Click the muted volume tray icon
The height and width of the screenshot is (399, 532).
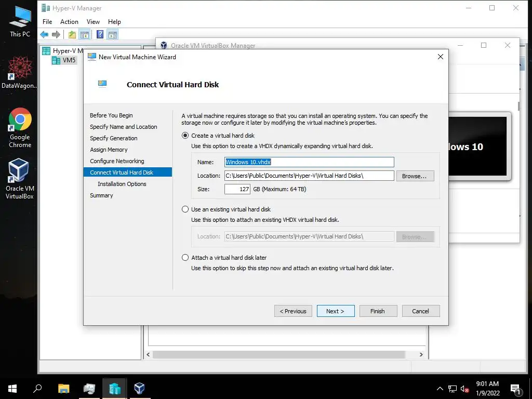(x=464, y=389)
